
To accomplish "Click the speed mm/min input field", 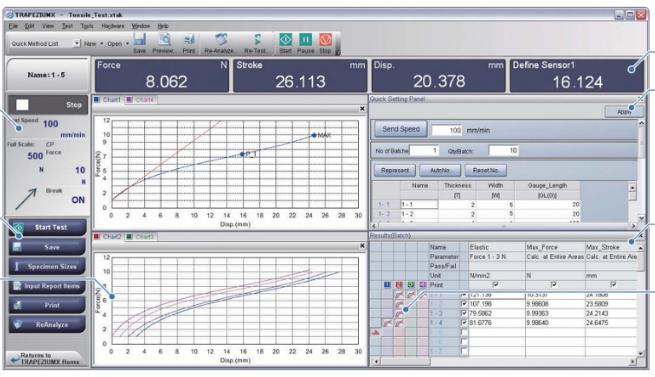I will pos(447,130).
